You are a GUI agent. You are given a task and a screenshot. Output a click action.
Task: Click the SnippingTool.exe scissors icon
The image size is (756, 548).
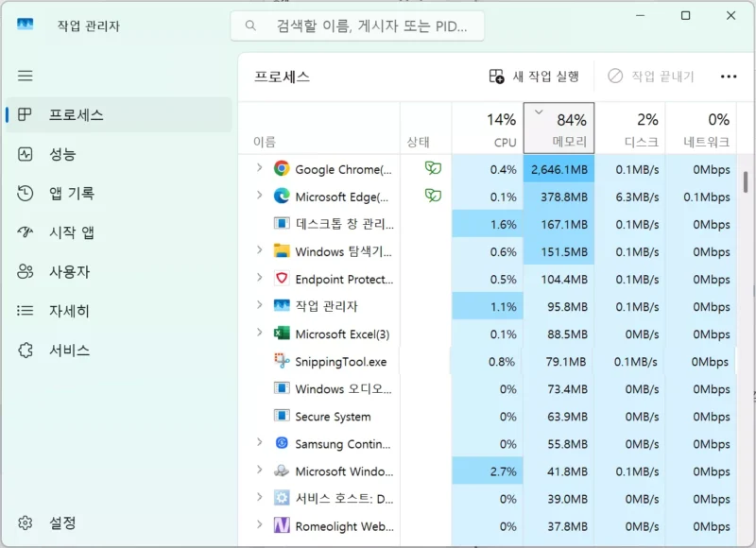coord(282,361)
